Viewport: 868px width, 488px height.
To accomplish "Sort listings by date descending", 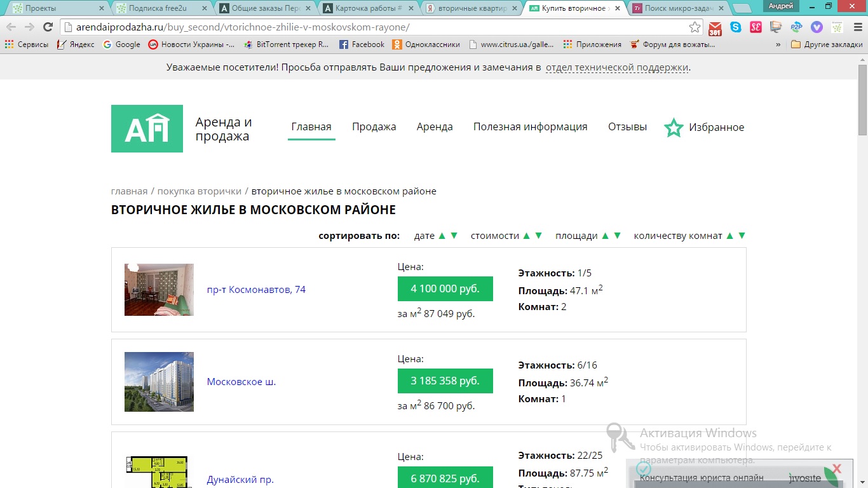I will click(454, 236).
